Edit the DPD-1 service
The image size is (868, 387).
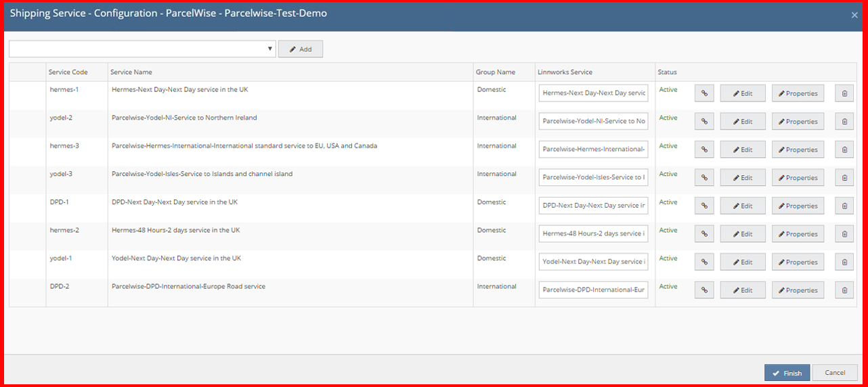[743, 206]
